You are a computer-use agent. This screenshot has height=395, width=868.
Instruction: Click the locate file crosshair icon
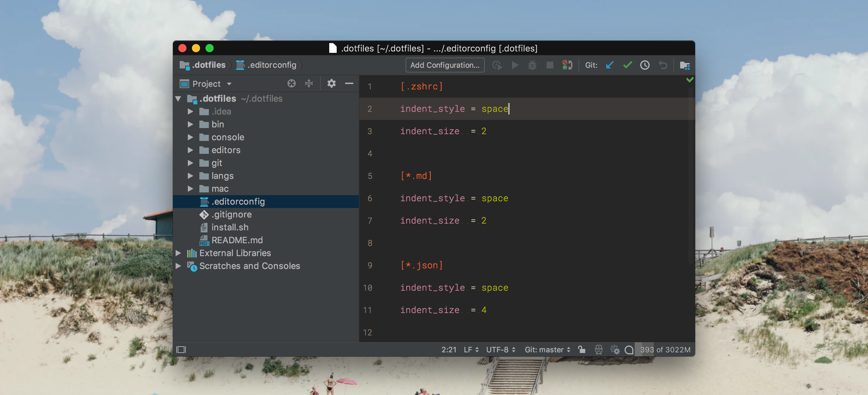tap(291, 83)
